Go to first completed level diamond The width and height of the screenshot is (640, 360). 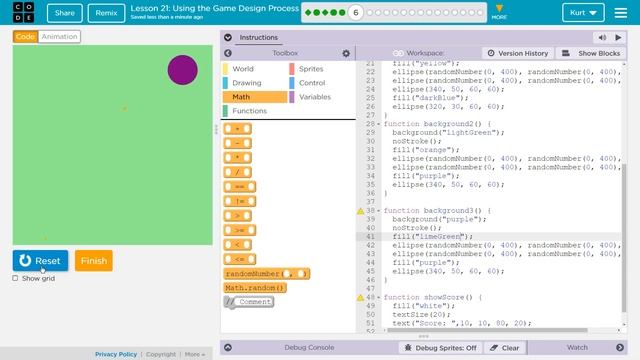308,13
